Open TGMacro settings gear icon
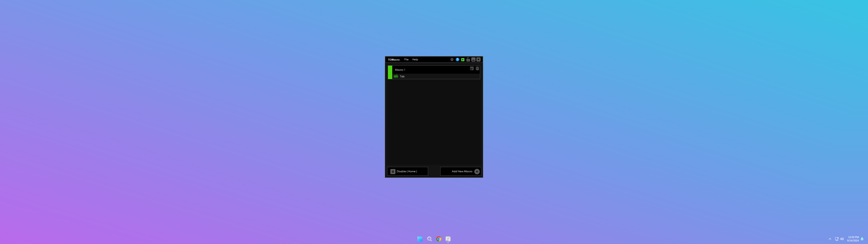 pyautogui.click(x=452, y=59)
